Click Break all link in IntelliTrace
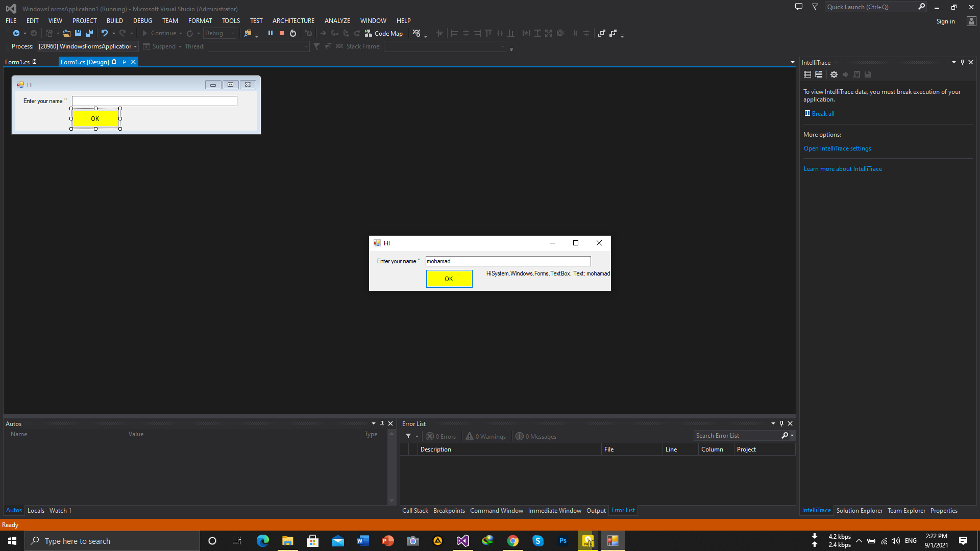 823,114
